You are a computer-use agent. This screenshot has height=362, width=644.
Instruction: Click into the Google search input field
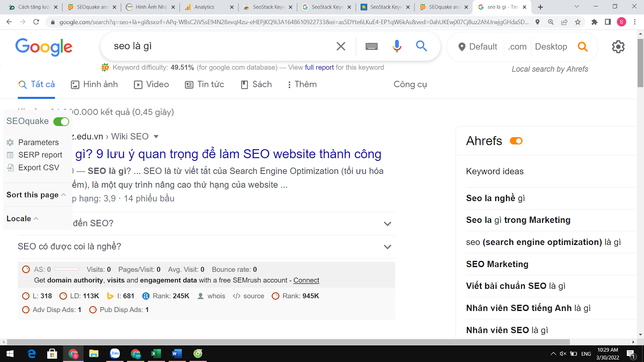[221, 46]
